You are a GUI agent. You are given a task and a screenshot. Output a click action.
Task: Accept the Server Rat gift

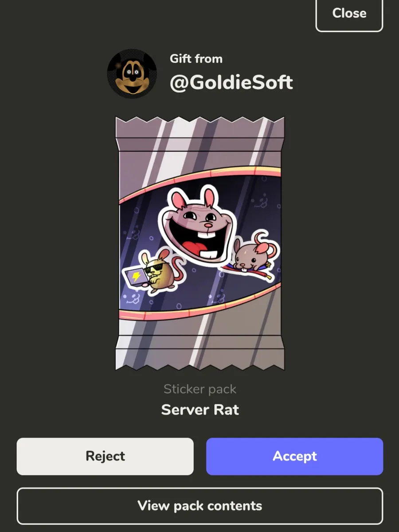pyautogui.click(x=294, y=456)
